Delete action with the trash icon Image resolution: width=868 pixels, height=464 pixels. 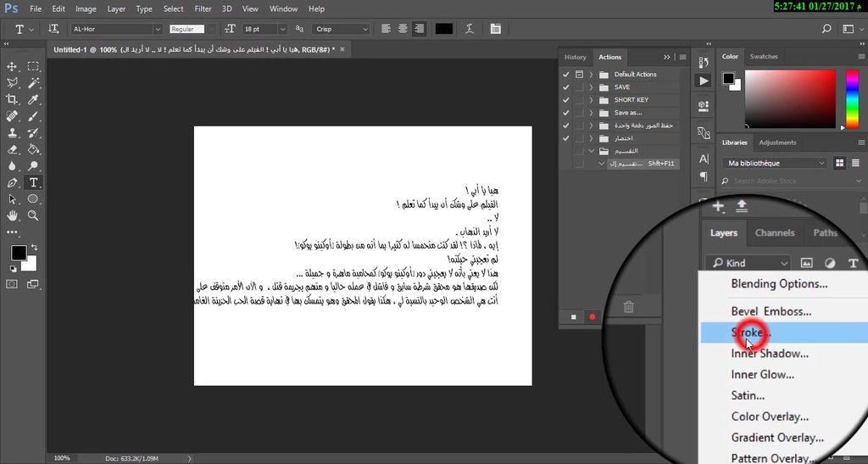628,307
